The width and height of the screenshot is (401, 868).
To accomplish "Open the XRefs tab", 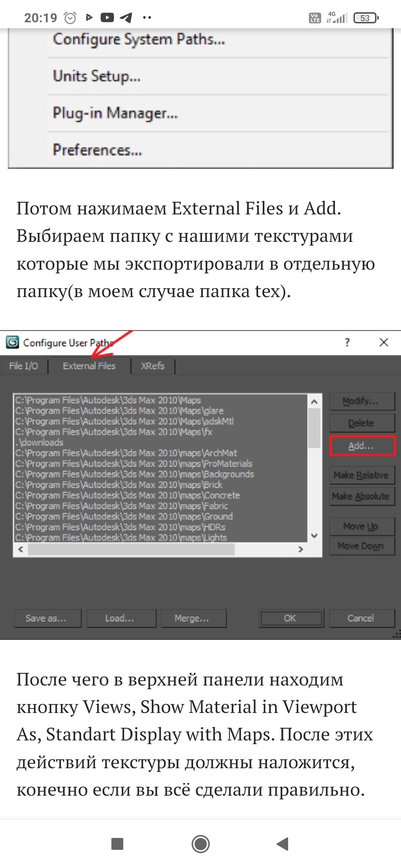I will pyautogui.click(x=152, y=366).
